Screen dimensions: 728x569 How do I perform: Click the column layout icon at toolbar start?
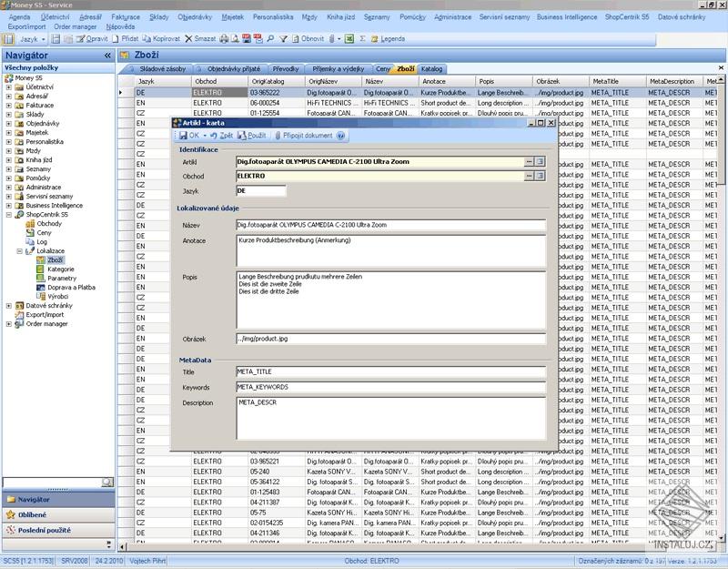click(8, 39)
